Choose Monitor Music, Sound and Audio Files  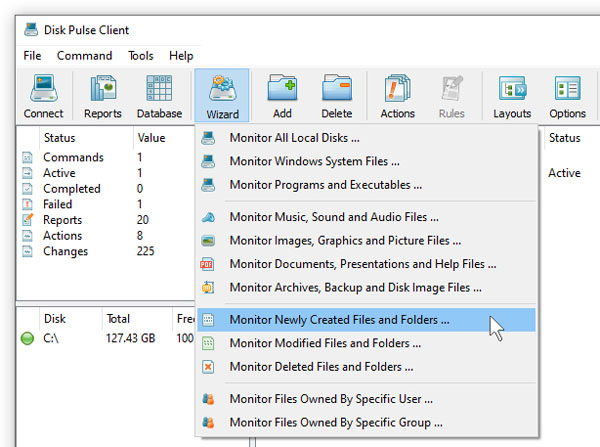pyautogui.click(x=366, y=217)
